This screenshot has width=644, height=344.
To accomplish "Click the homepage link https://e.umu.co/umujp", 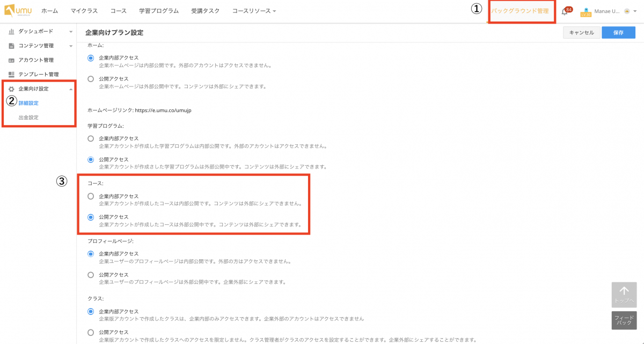I will 163,110.
